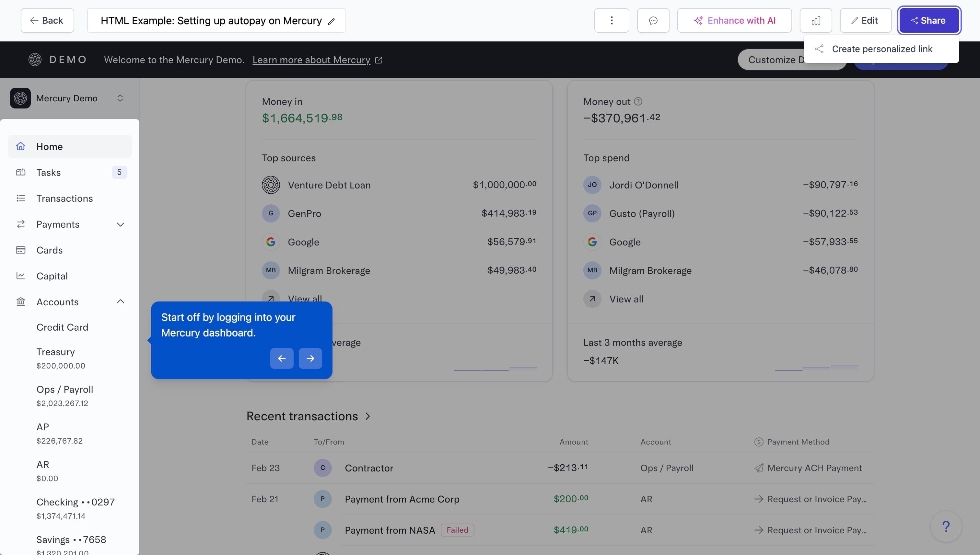The width and height of the screenshot is (980, 555).
Task: Click the Money out help icon
Action: (x=638, y=101)
